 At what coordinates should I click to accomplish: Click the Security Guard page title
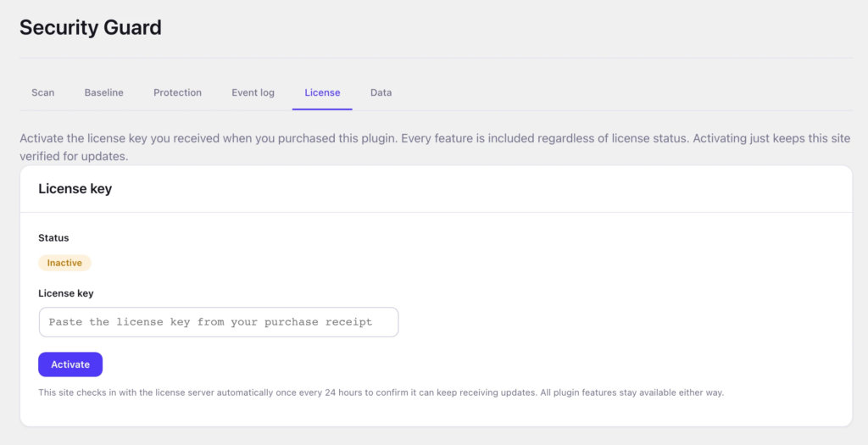91,27
